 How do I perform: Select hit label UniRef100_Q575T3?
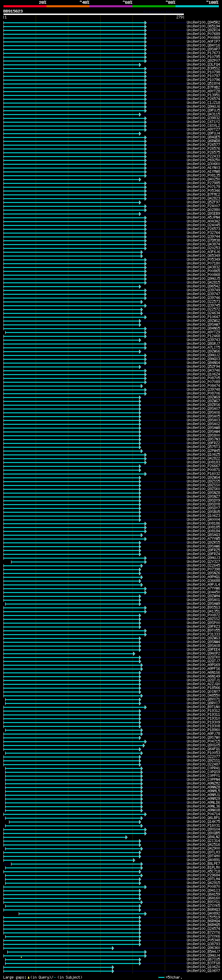click(203, 447)
